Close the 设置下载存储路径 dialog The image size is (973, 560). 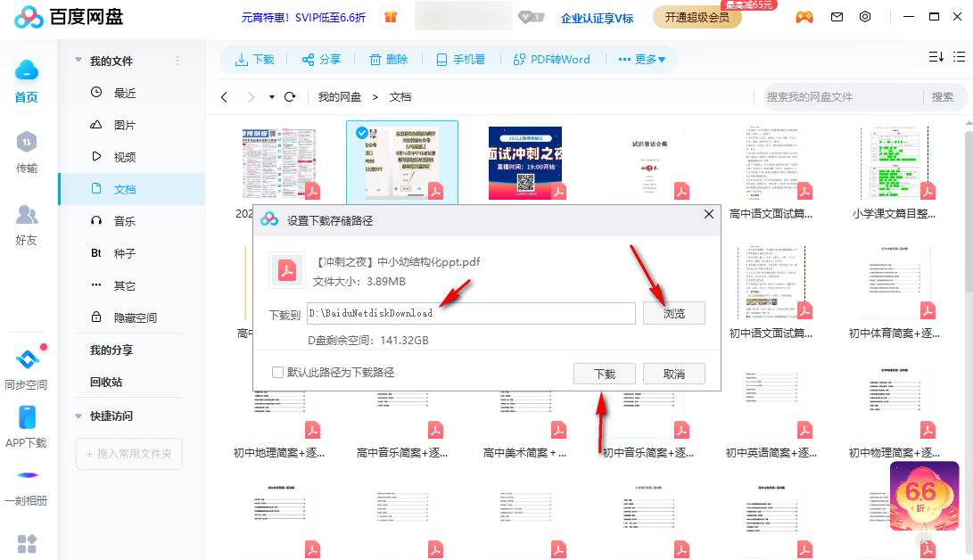click(x=709, y=214)
